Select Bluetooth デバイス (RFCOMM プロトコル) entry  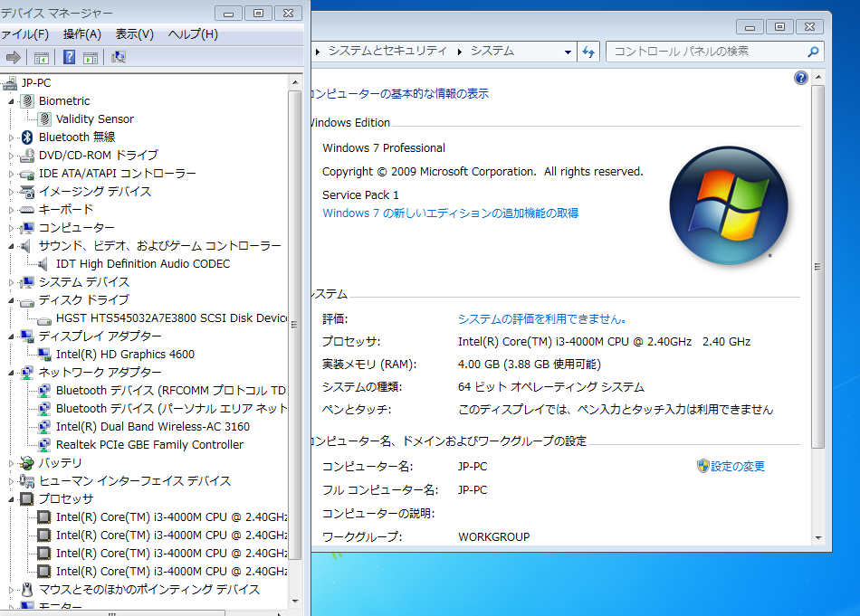(x=171, y=391)
